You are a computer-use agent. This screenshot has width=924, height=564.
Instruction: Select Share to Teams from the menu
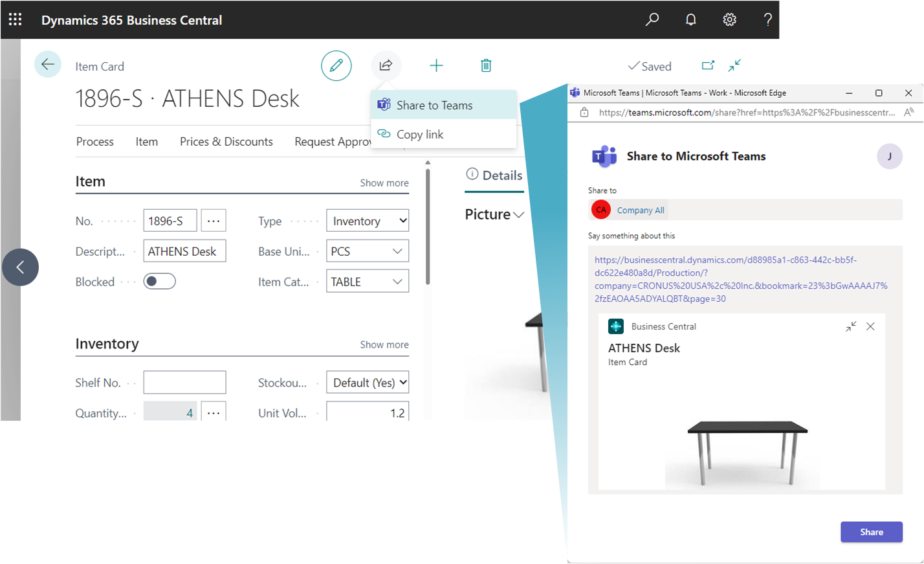[x=434, y=104]
